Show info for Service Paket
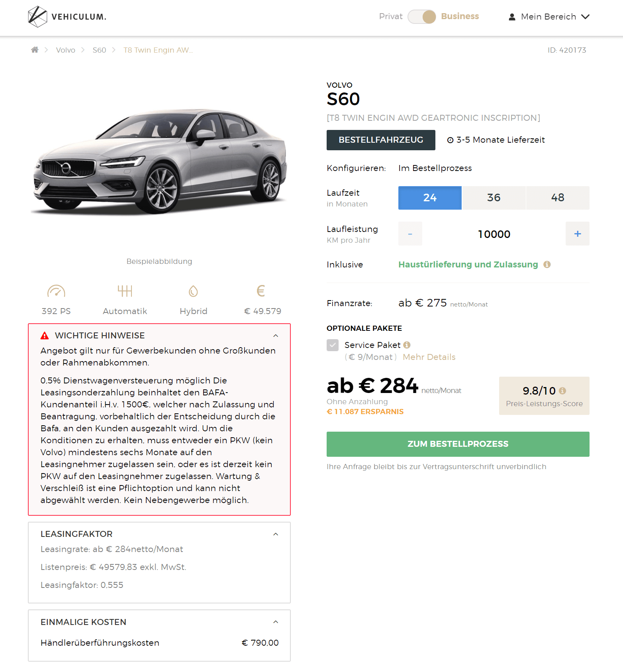The height and width of the screenshot is (672, 623). tap(407, 345)
